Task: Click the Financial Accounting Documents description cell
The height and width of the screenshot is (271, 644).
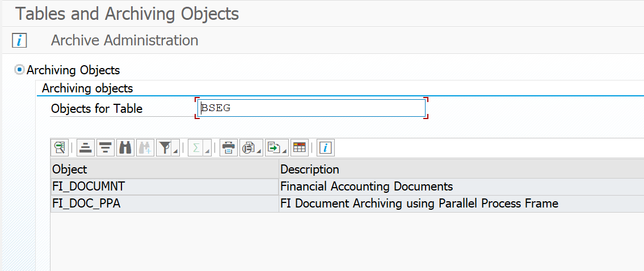Action: click(x=367, y=187)
